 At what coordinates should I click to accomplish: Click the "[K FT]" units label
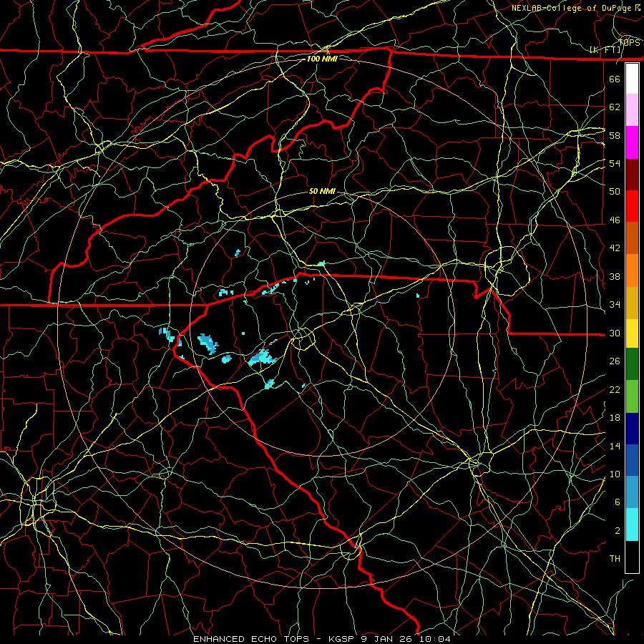click(605, 50)
